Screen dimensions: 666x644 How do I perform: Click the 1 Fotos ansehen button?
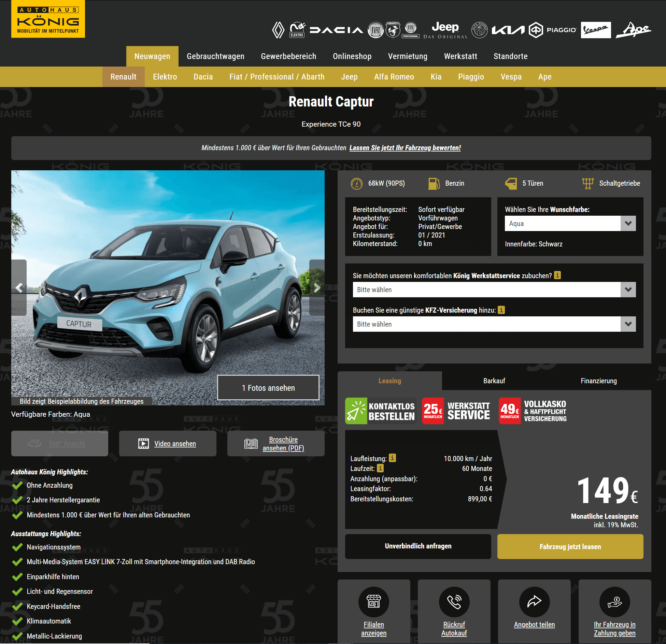268,388
